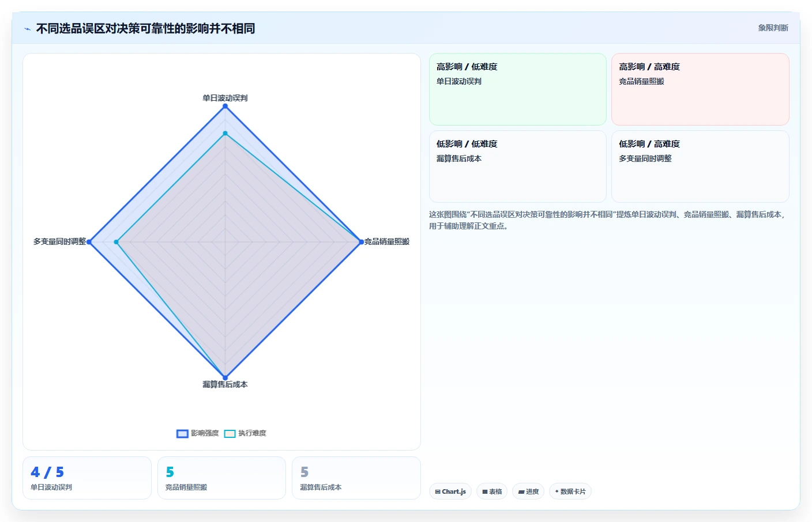Viewport: 812px width, 522px height.
Task: Toggle the 影响强度 legend item
Action: [198, 433]
